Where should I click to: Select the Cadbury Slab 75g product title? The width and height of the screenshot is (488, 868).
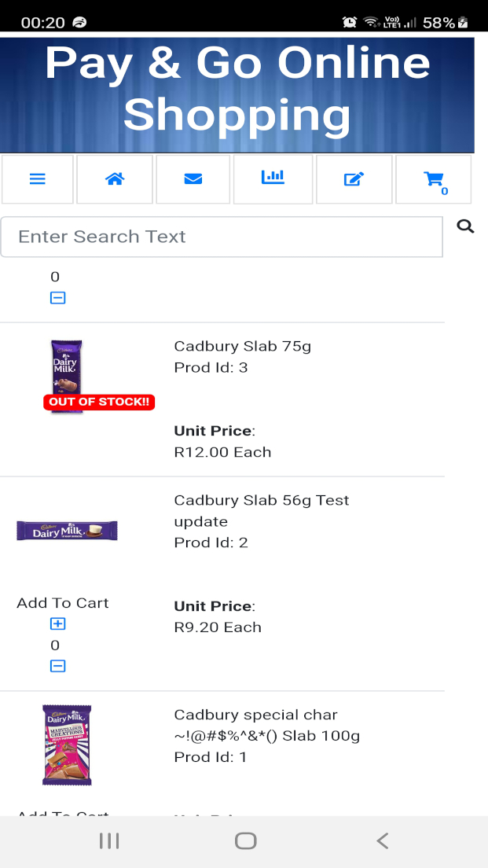[243, 346]
